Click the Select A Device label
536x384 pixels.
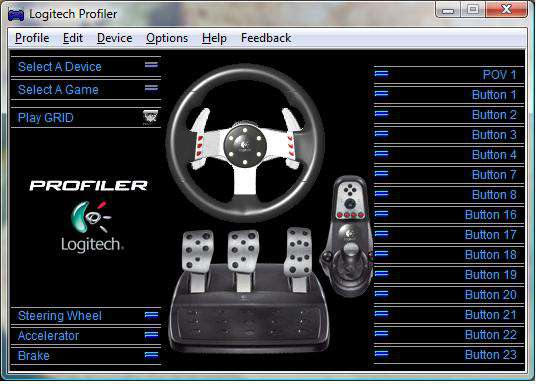59,67
